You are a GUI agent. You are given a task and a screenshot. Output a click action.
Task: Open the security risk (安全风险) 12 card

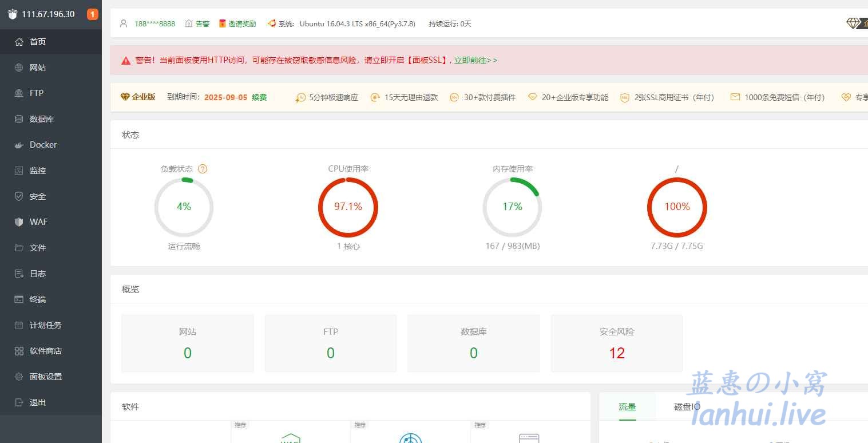616,343
